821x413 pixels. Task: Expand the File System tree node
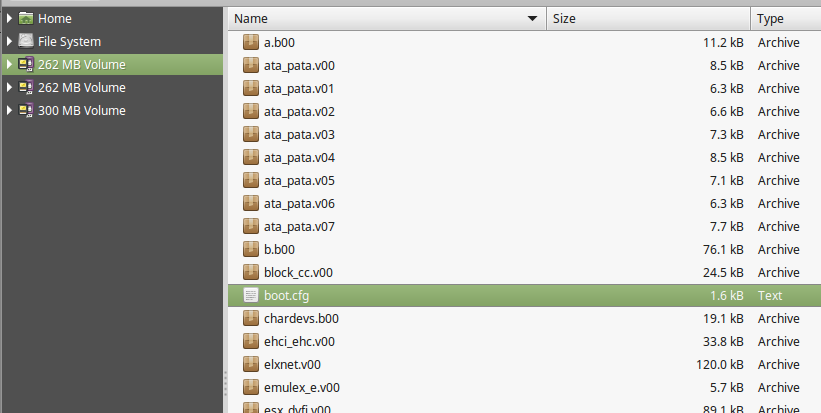[9, 41]
